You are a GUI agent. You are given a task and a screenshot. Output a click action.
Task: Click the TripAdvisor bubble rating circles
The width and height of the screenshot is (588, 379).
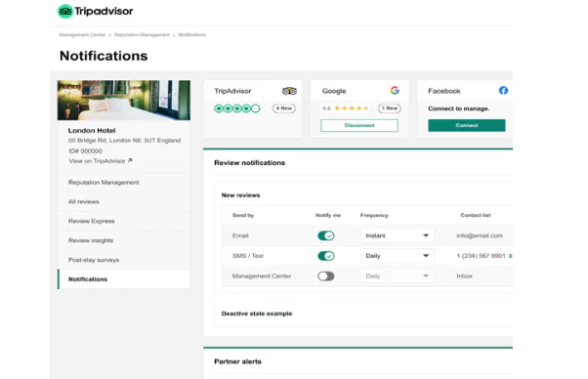237,108
